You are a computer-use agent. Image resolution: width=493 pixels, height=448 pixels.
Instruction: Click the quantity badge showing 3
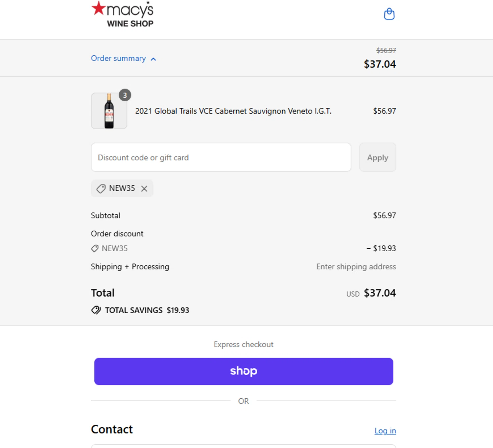click(x=125, y=95)
